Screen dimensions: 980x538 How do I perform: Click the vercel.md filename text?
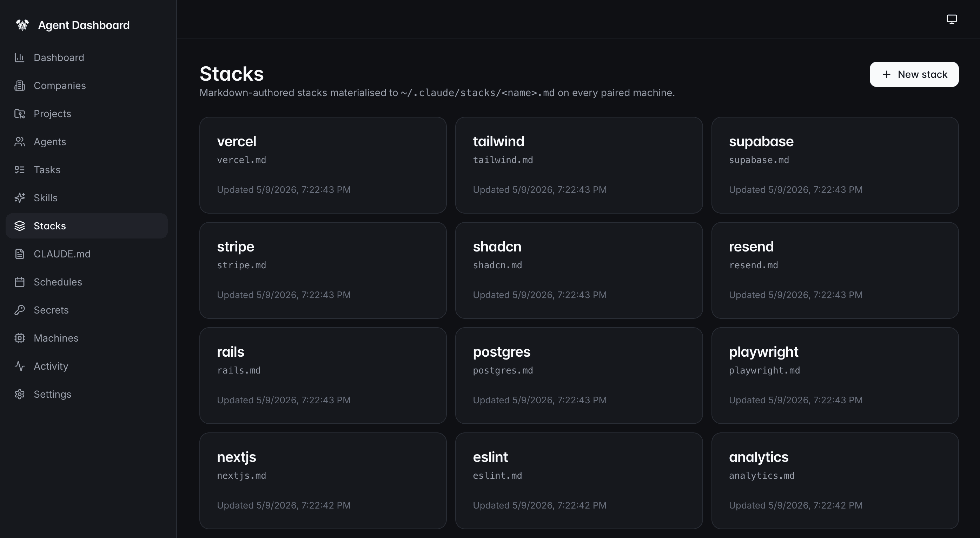coord(241,160)
